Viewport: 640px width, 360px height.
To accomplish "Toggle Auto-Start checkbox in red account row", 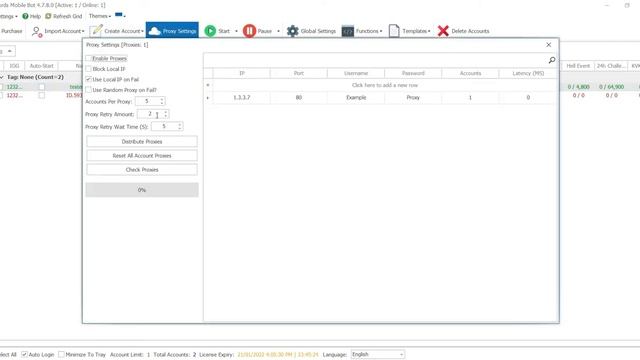I will click(42, 96).
